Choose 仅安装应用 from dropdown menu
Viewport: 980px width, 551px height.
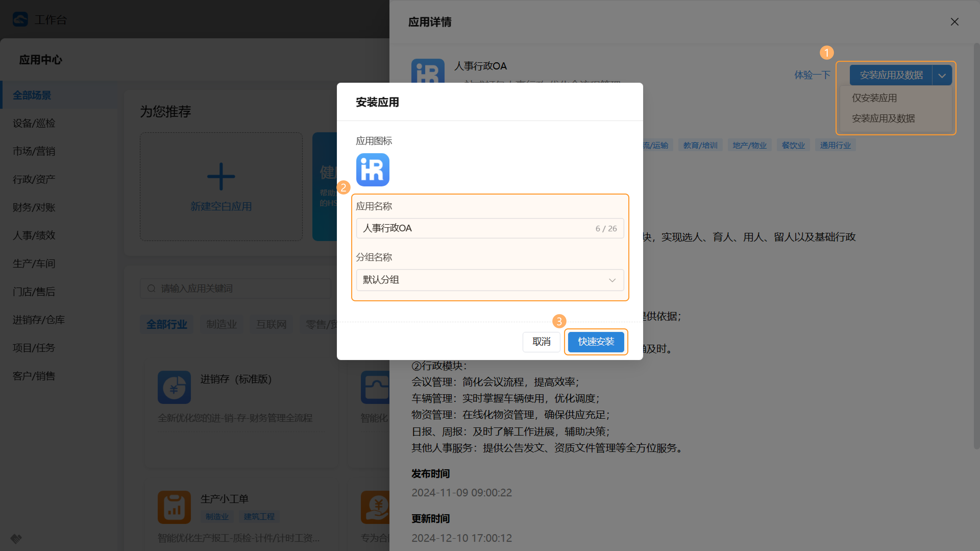(874, 98)
